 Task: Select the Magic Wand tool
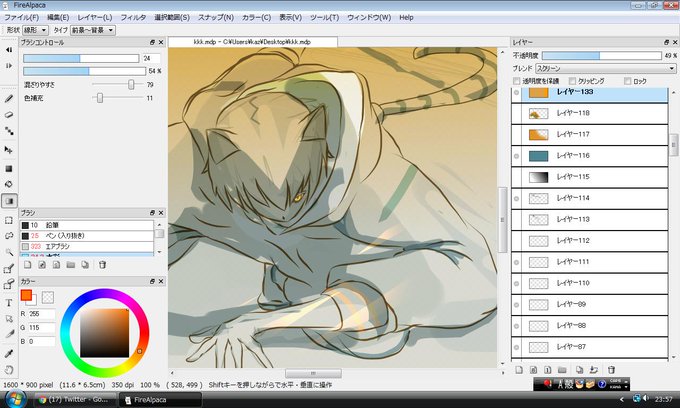pyautogui.click(x=9, y=251)
